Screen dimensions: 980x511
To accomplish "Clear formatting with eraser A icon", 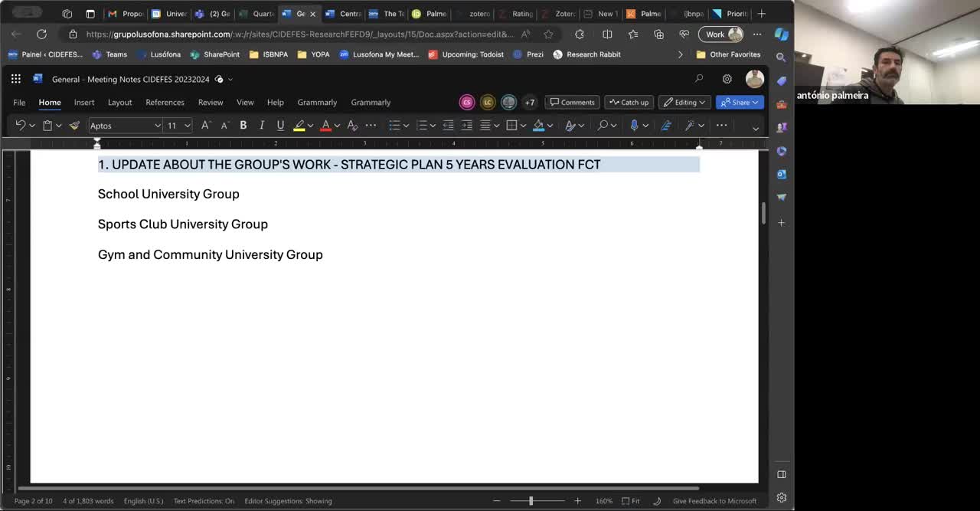I will 352,125.
